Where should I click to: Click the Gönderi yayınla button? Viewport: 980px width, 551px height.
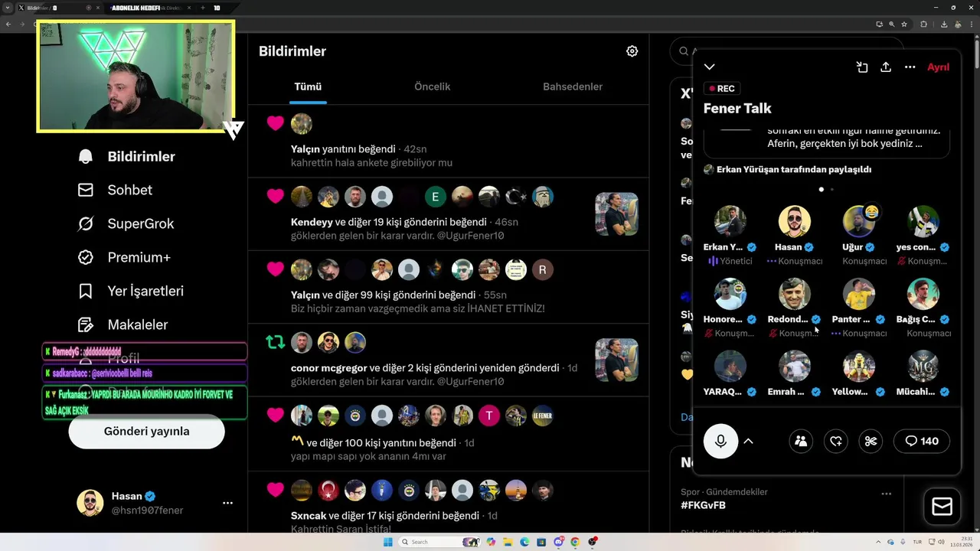click(x=146, y=431)
